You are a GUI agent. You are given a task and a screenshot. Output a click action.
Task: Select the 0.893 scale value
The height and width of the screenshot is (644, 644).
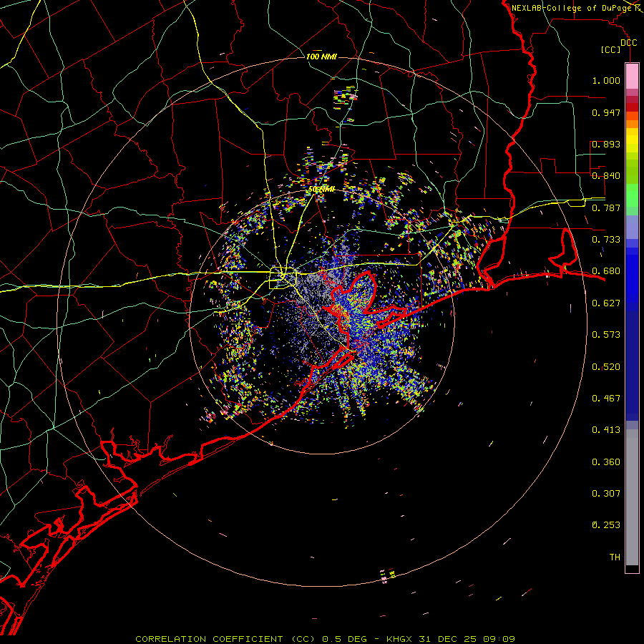606,144
